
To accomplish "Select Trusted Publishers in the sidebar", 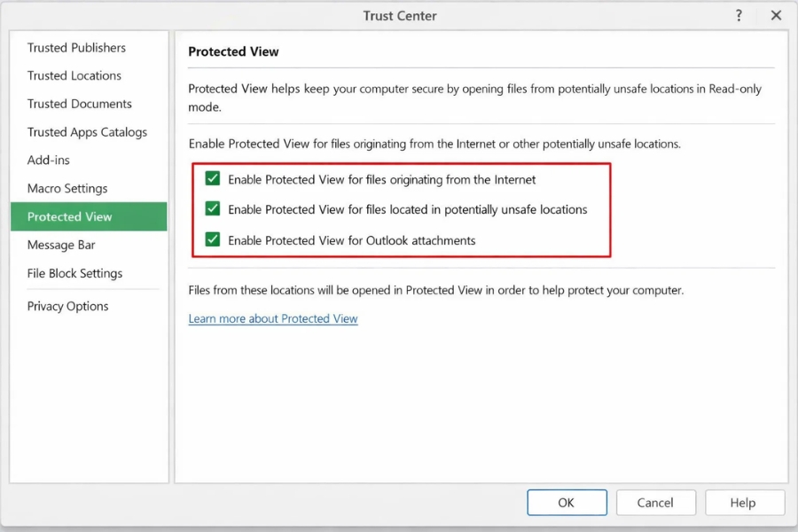I will [76, 47].
